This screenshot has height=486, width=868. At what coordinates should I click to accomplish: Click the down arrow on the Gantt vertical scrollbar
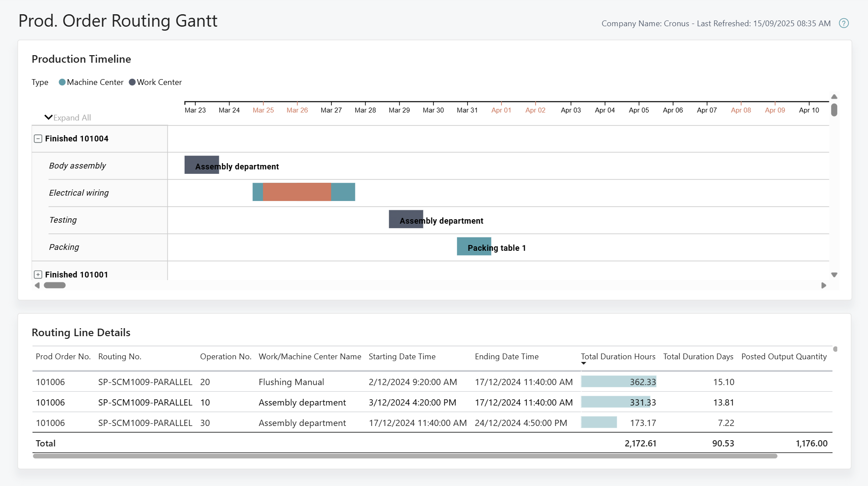[x=834, y=275]
